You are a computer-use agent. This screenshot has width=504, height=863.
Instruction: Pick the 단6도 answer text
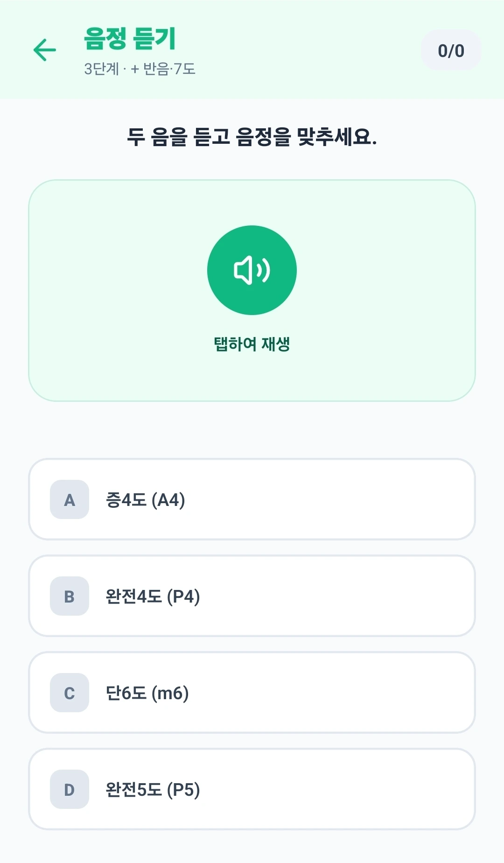tap(126, 693)
